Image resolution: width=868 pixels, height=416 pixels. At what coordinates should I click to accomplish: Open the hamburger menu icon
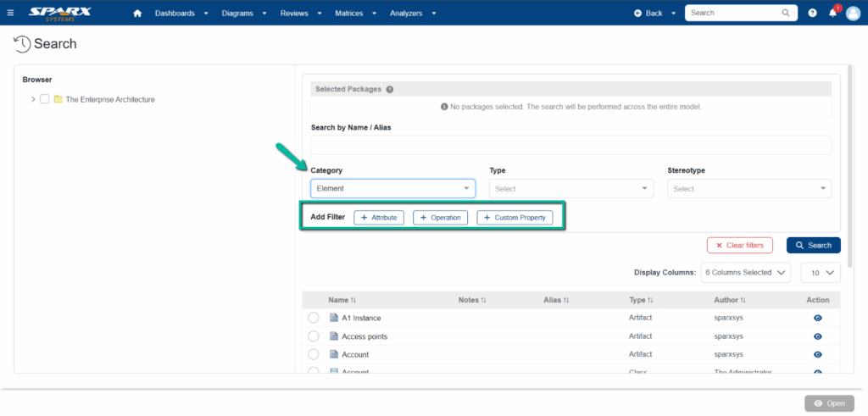point(10,13)
